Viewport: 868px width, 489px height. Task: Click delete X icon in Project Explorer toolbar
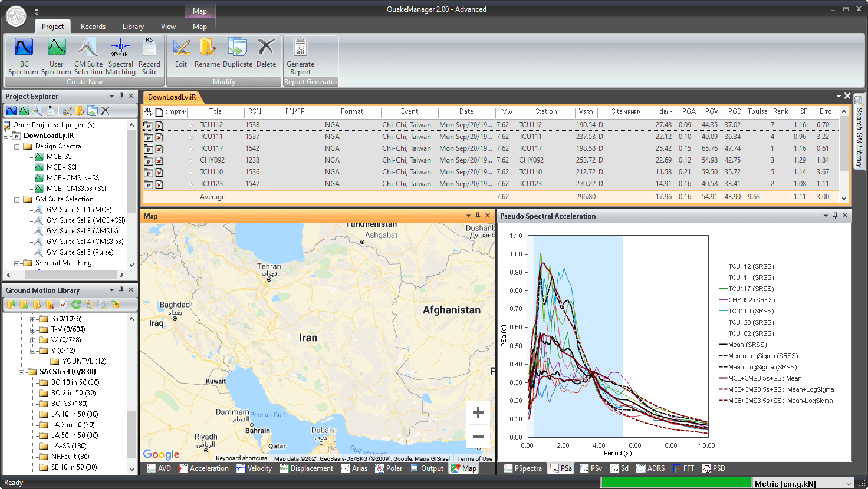coord(106,111)
